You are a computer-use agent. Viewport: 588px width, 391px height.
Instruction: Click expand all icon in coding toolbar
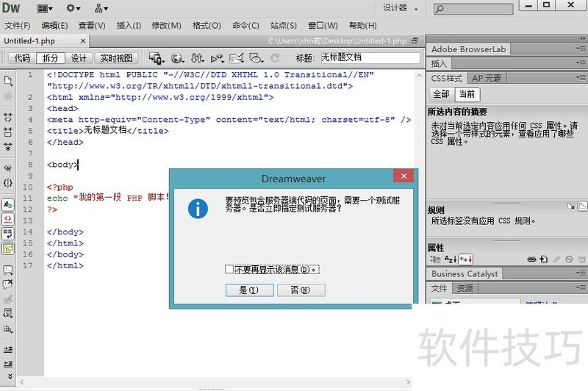point(8,146)
